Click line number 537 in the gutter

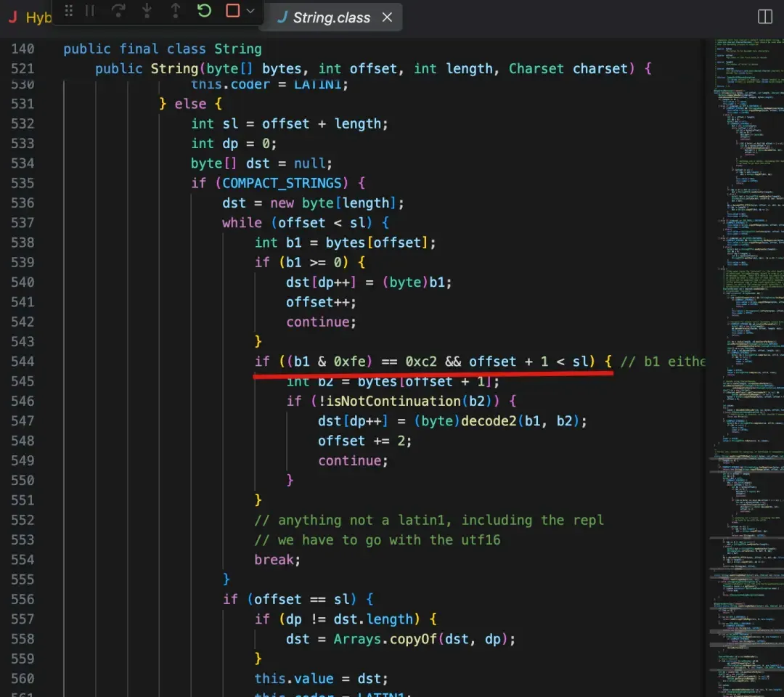tap(23, 223)
